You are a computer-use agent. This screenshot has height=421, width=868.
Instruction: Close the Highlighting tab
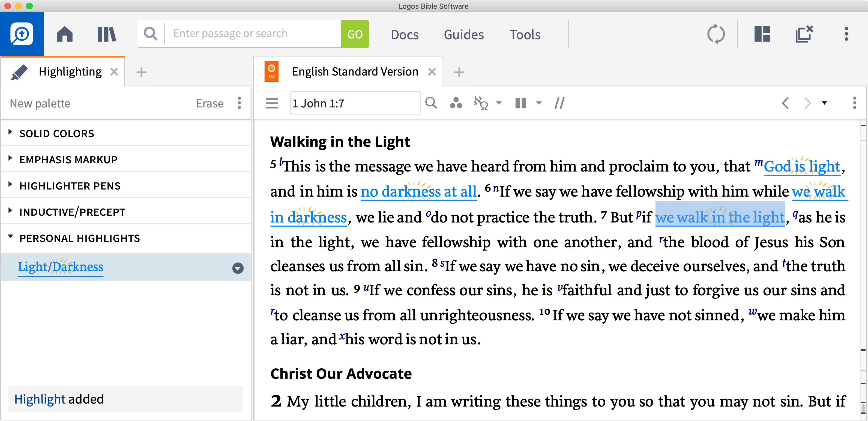click(114, 72)
